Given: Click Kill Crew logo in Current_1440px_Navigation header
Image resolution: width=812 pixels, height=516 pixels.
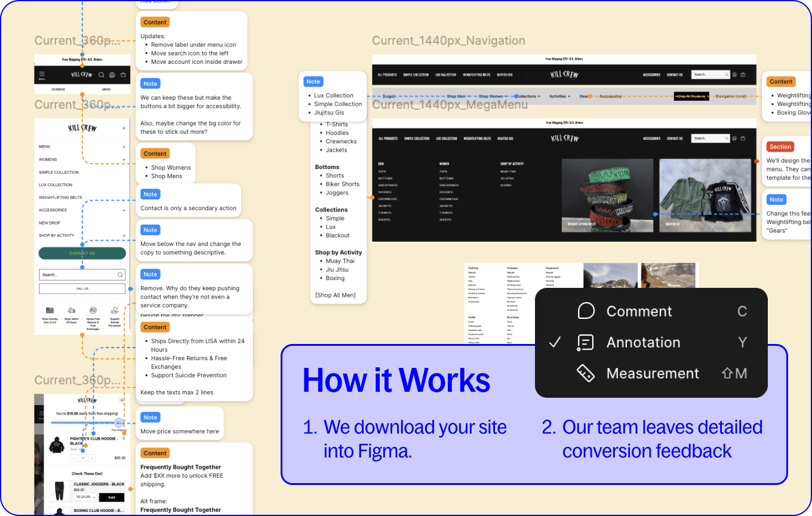Looking at the screenshot, I should tap(564, 75).
